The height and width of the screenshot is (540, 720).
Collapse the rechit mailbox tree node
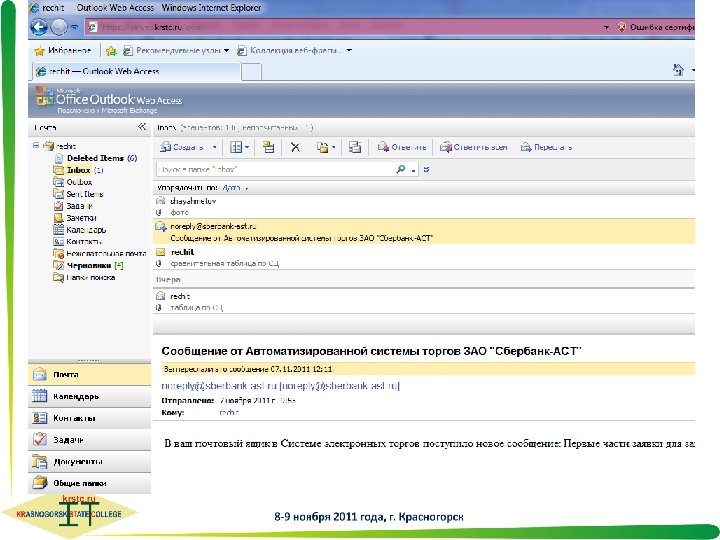36,146
